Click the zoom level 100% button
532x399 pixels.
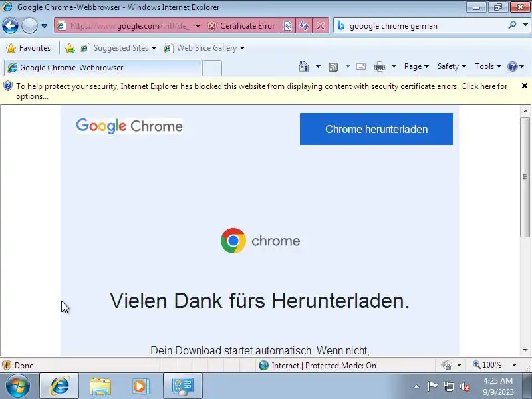pyautogui.click(x=487, y=365)
